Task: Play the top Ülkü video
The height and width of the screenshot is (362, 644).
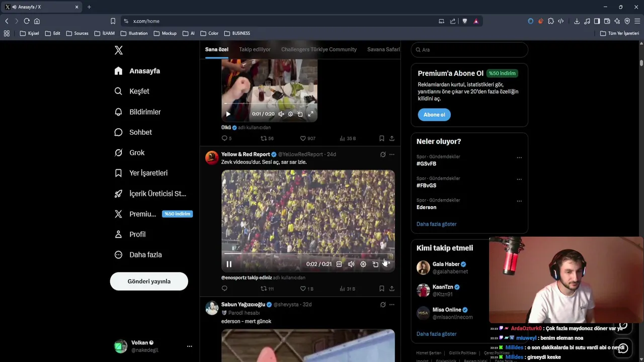Action: point(228,114)
